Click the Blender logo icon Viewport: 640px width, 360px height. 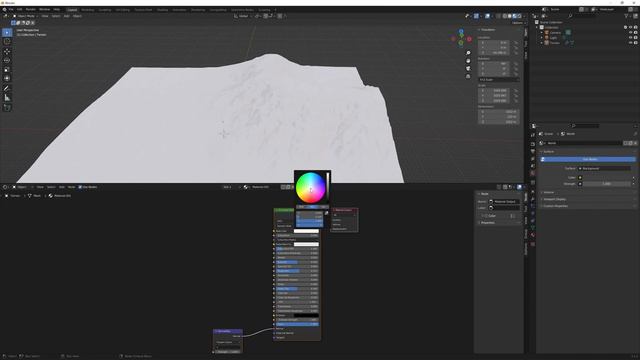[x=4, y=9]
